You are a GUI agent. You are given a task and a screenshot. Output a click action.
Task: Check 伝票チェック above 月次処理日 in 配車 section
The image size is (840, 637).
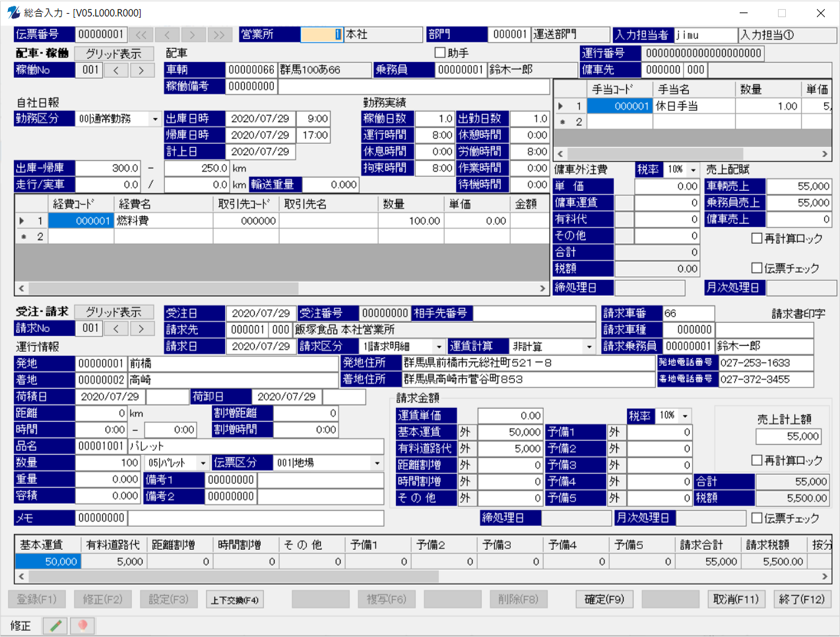pos(757,268)
